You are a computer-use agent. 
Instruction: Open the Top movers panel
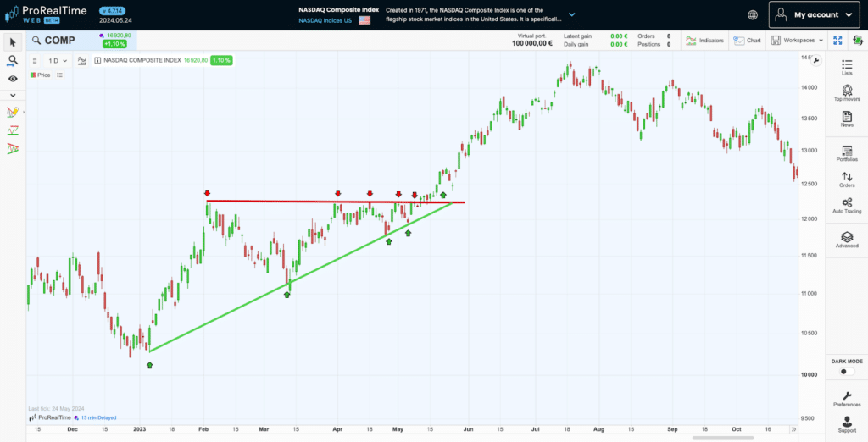pyautogui.click(x=847, y=93)
